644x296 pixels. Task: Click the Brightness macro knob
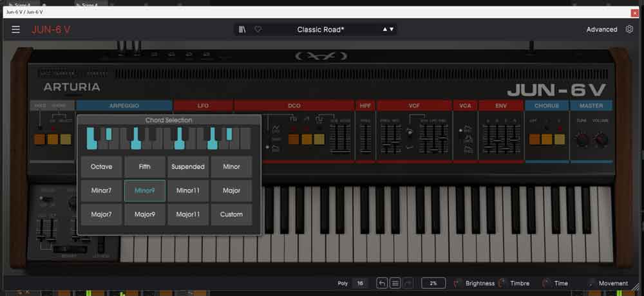pyautogui.click(x=459, y=283)
